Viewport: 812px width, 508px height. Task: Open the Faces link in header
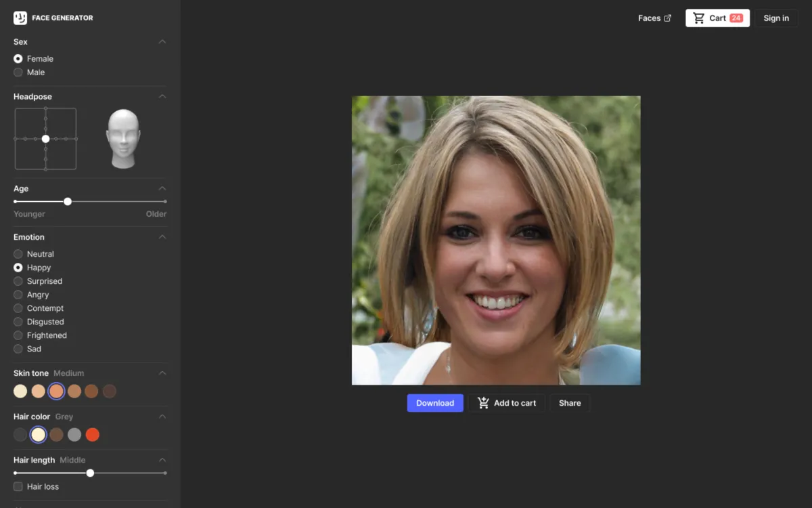[649, 18]
